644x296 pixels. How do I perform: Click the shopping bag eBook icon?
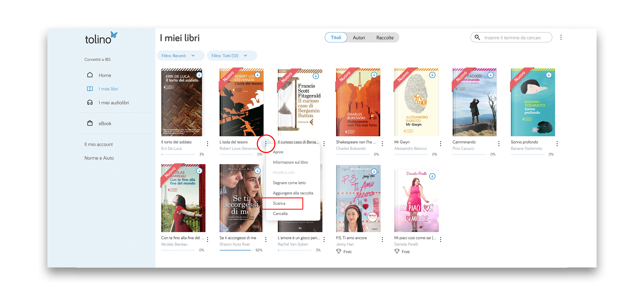tap(90, 123)
